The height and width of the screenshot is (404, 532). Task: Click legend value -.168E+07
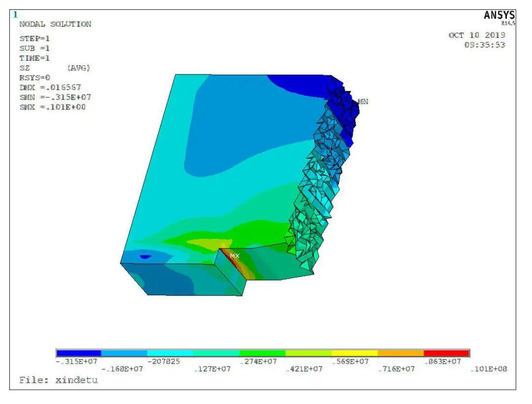tap(122, 369)
